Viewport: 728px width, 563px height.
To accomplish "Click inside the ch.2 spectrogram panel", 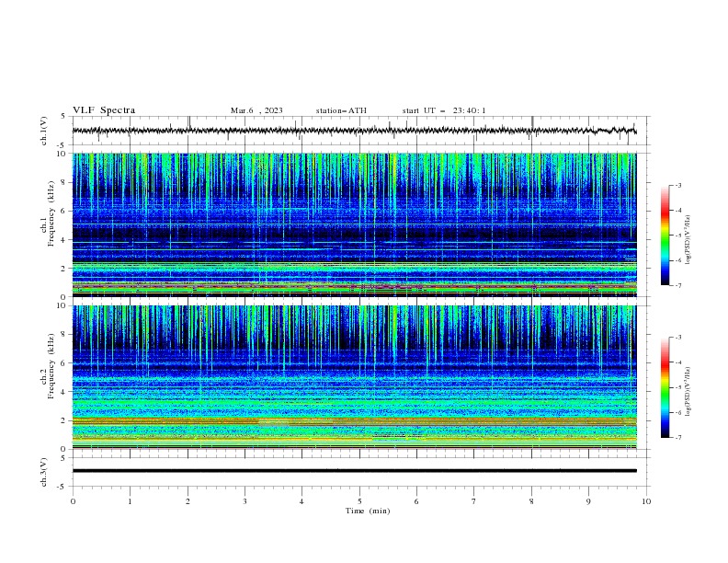I will pos(354,377).
